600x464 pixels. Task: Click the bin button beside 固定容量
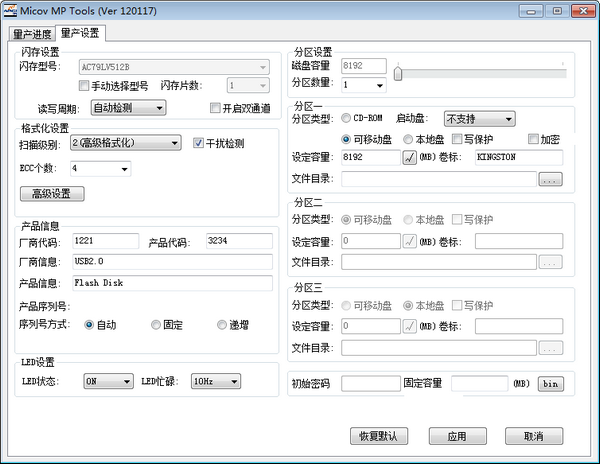click(x=550, y=383)
